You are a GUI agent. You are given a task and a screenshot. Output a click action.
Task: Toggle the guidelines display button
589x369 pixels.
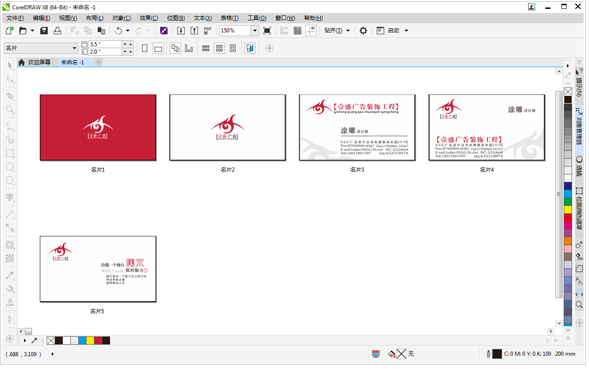[311, 31]
